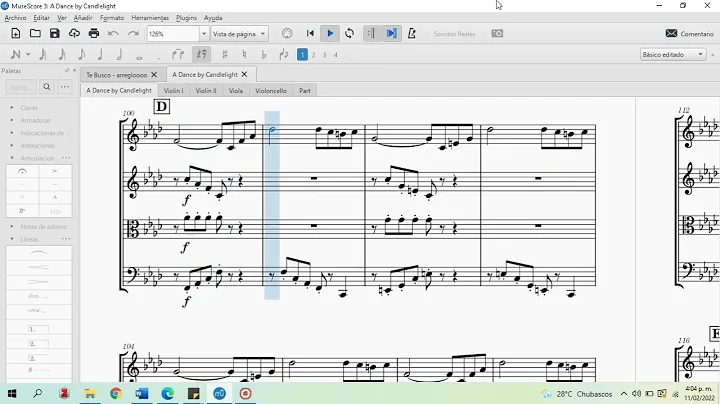720x404 pixels.
Task: Toggle the metronome
Action: click(412, 34)
